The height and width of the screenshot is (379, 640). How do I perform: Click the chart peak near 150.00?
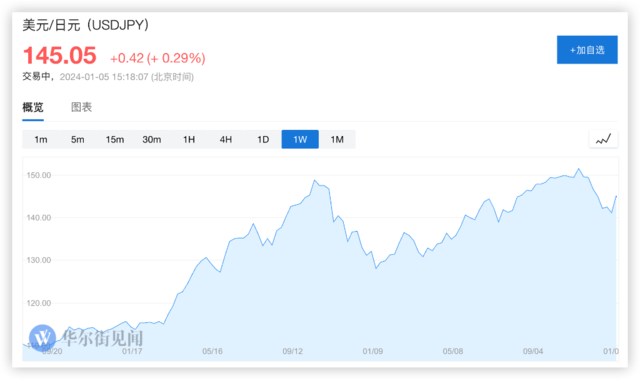pyautogui.click(x=578, y=168)
